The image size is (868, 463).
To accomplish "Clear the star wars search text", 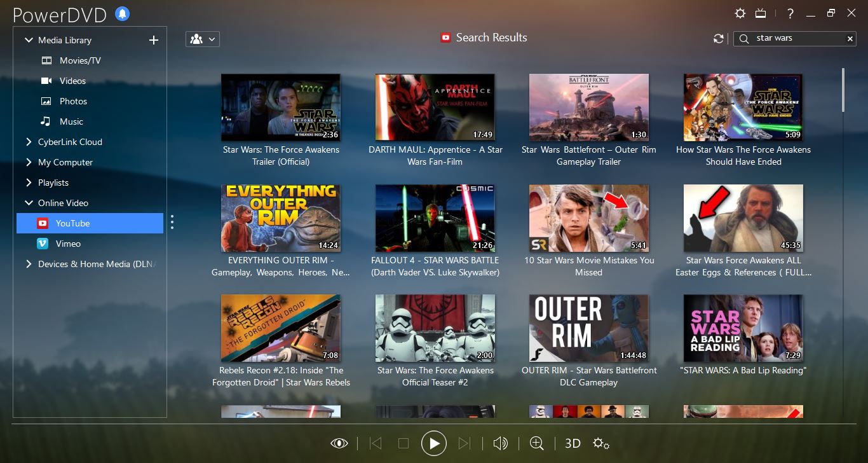I will [850, 39].
